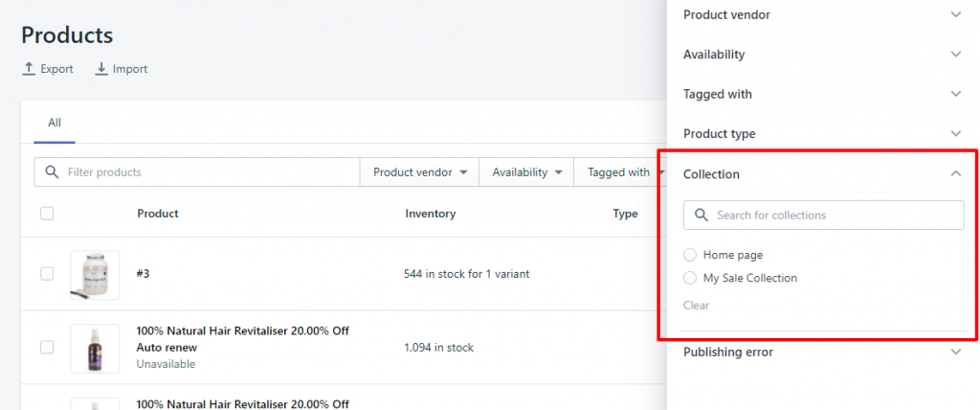Screen dimensions: 980x410
Task: Switch to the All tab
Action: (x=55, y=123)
